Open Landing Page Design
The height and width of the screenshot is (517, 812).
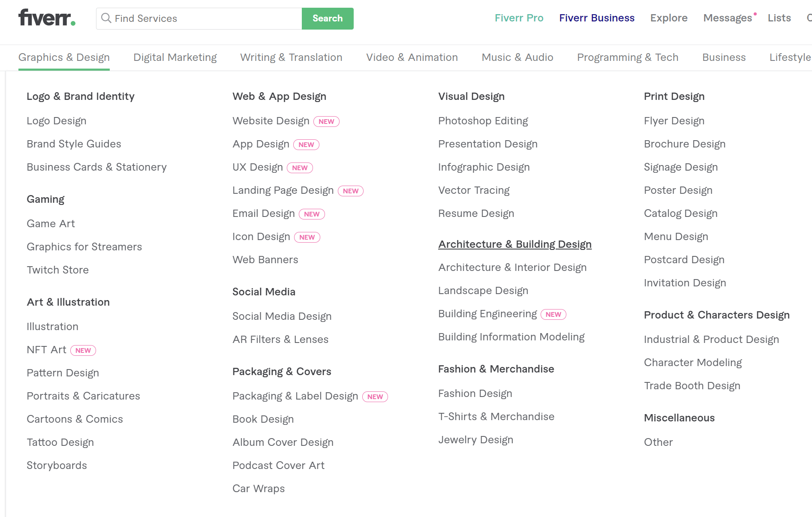[283, 190]
